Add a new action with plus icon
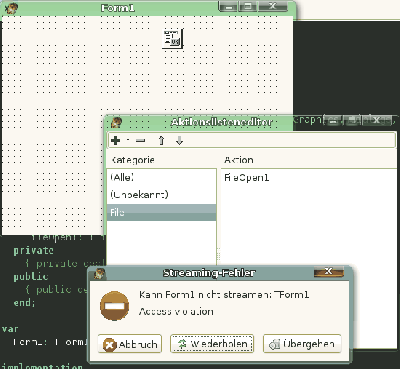This screenshot has width=400, height=369. 115,140
